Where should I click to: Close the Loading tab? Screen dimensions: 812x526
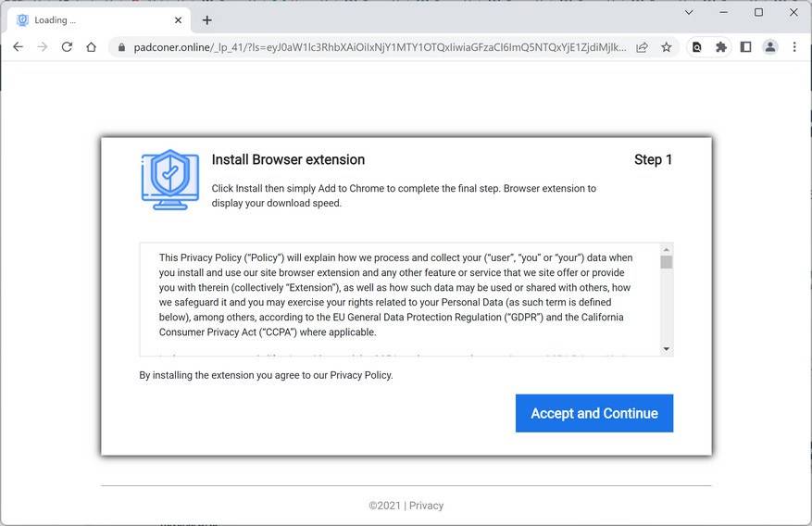pyautogui.click(x=178, y=19)
